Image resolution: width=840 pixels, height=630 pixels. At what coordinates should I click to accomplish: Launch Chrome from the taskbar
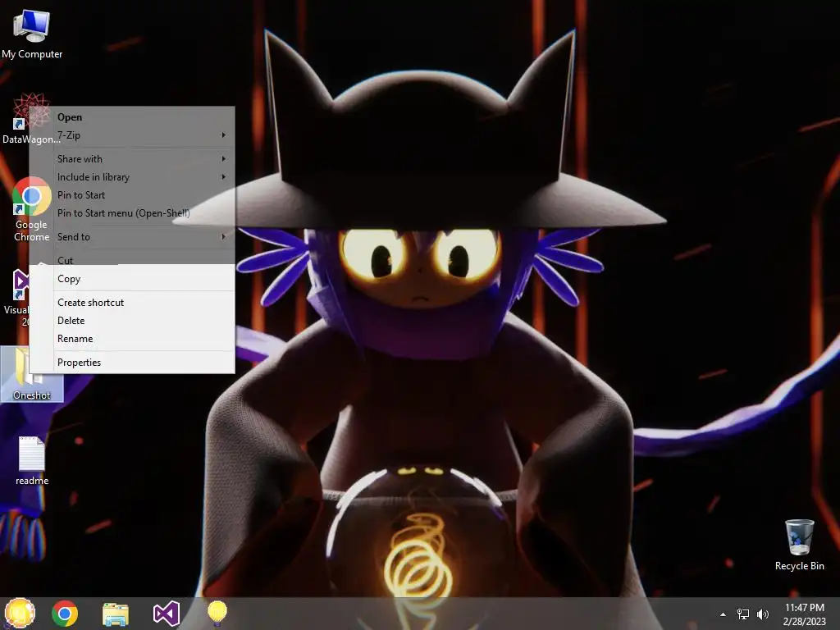65,614
